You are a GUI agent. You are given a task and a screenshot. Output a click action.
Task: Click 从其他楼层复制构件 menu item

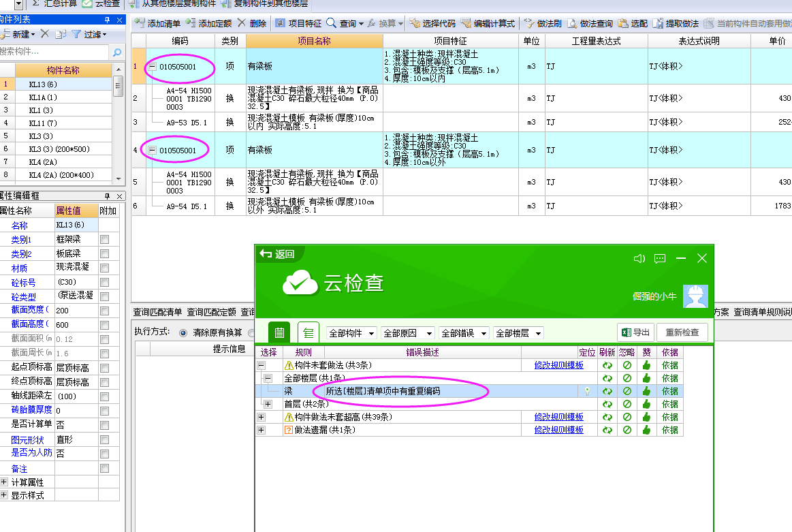[x=173, y=3]
